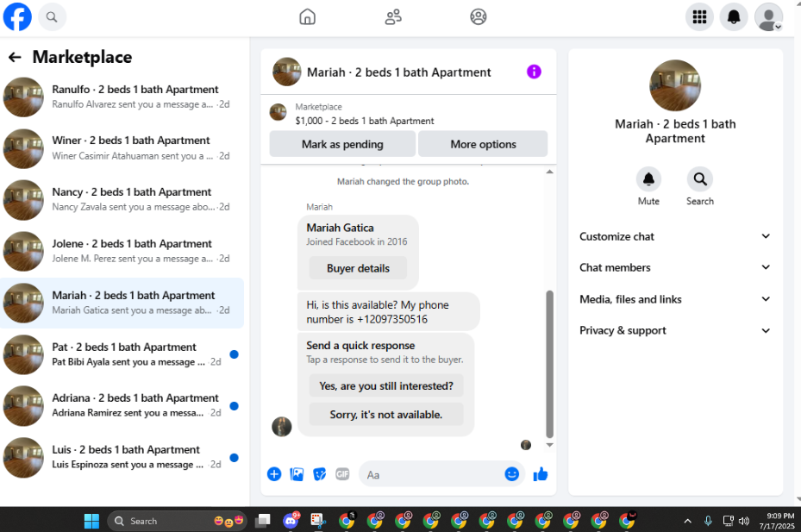Open Winer conversation
This screenshot has height=532, width=801.
point(122,148)
